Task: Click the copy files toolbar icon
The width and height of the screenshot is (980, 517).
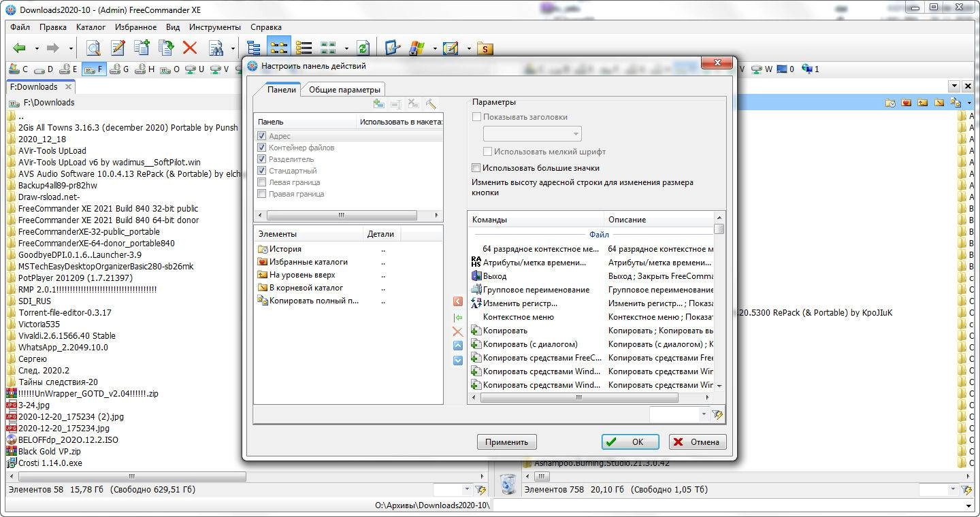Action: point(142,48)
